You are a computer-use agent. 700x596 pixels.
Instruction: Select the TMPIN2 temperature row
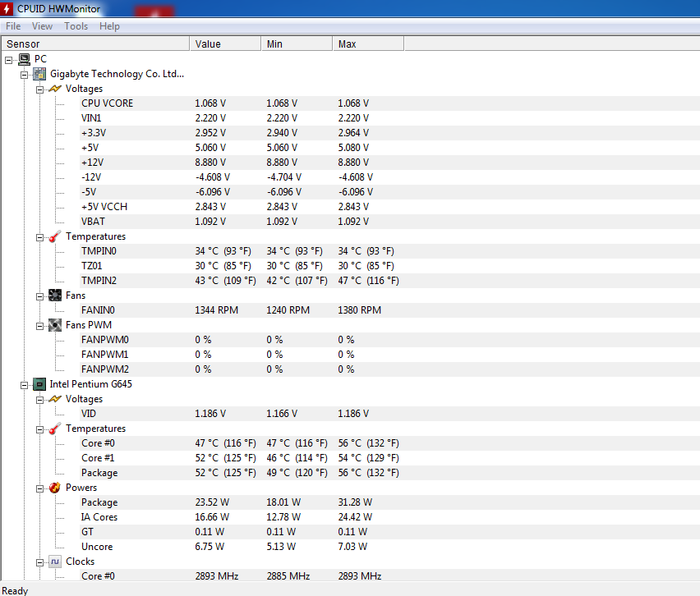click(389, 280)
